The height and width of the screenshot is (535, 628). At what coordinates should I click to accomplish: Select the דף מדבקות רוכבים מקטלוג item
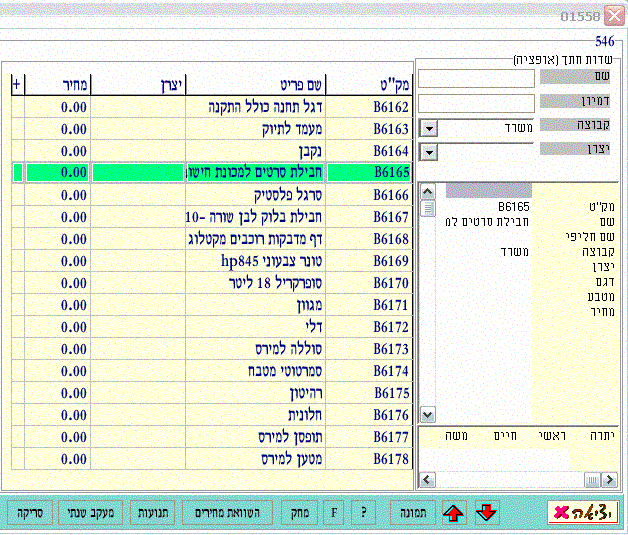pyautogui.click(x=255, y=239)
